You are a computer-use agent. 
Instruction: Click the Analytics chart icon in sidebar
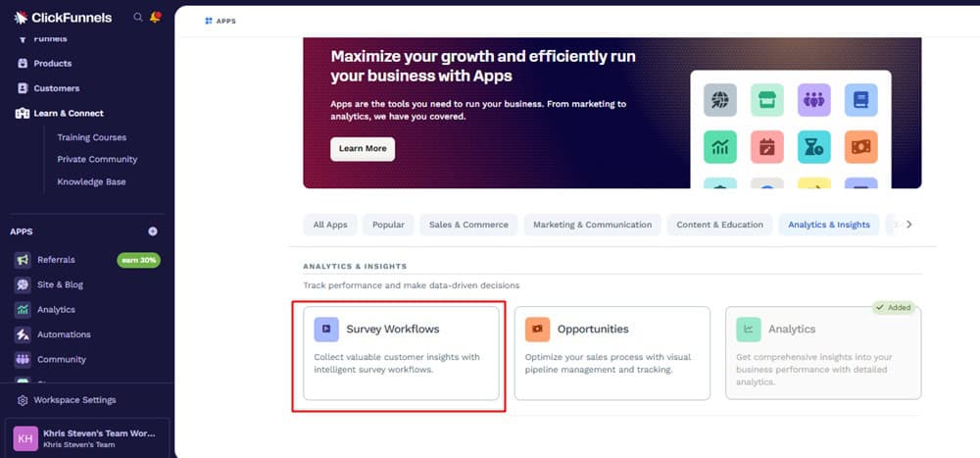[23, 310]
